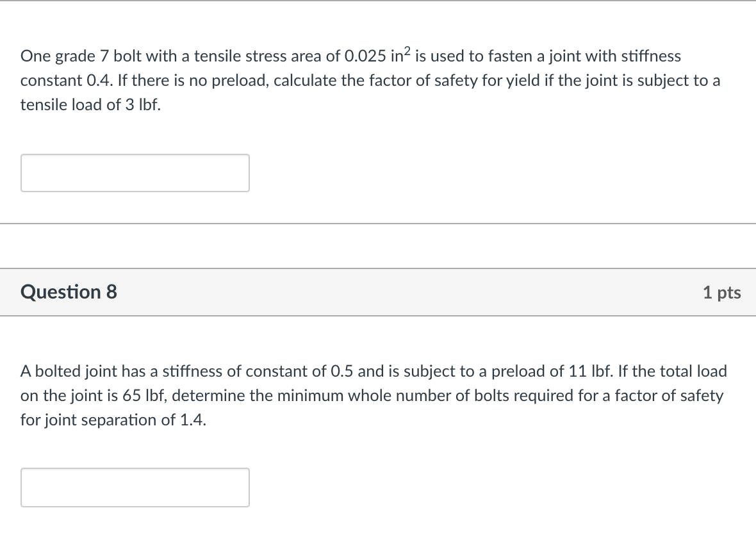Place cursor in the Question 8 response field
The height and width of the screenshot is (533, 756).
point(135,487)
